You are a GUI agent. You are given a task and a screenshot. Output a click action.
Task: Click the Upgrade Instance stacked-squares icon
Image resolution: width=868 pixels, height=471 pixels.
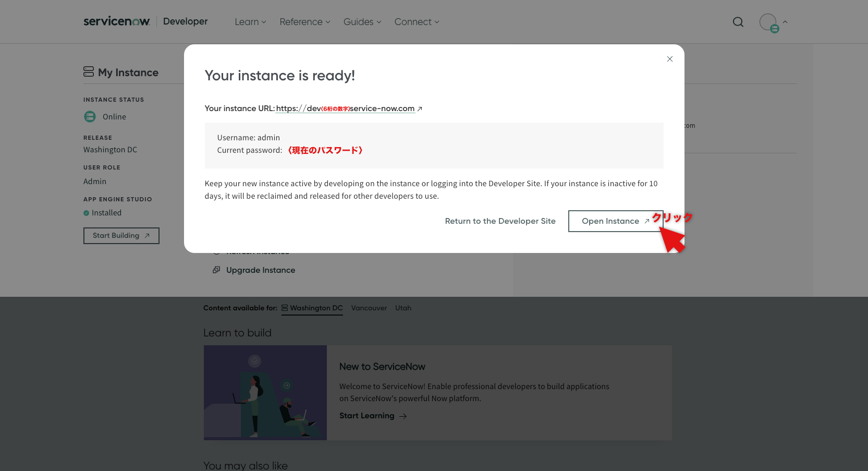point(216,270)
